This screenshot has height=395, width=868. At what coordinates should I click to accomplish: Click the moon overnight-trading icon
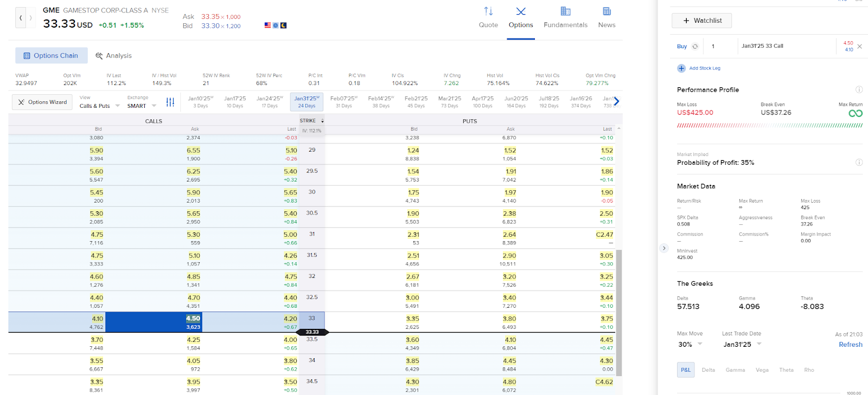[283, 25]
